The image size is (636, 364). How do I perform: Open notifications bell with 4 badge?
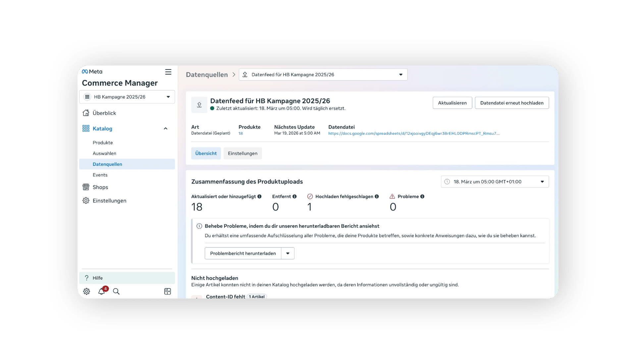tap(102, 291)
